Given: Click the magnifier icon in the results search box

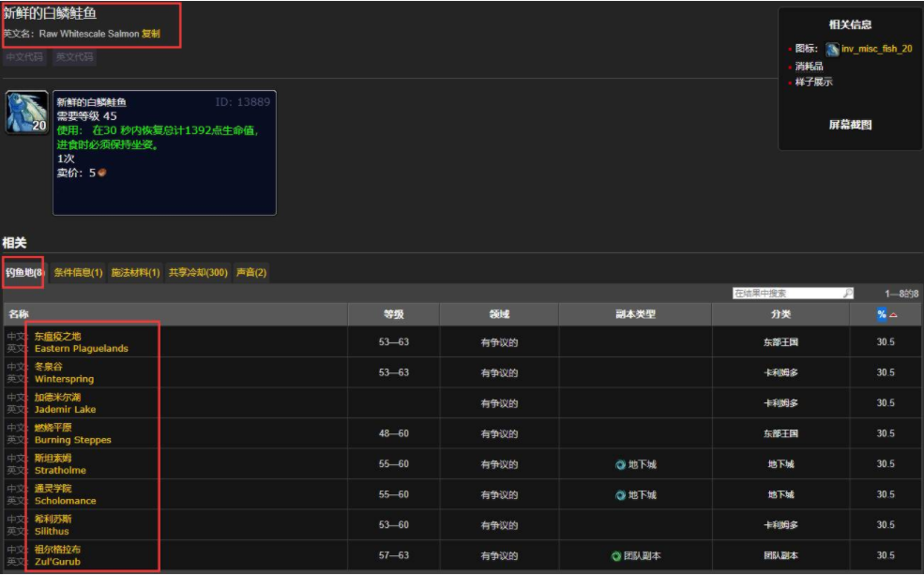Looking at the screenshot, I should (847, 293).
